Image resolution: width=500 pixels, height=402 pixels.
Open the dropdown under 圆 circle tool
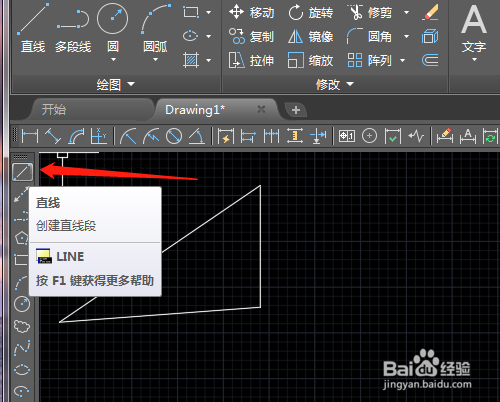113,60
